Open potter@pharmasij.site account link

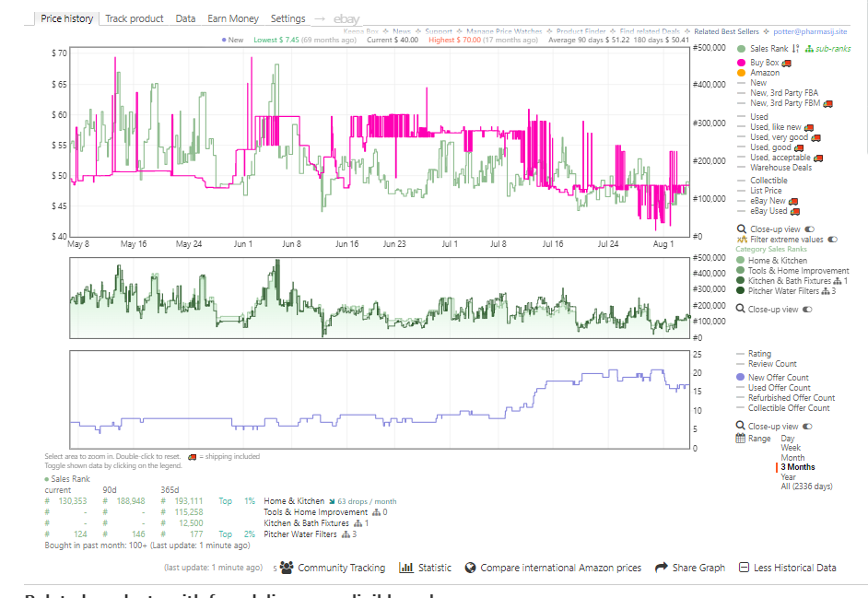(810, 31)
